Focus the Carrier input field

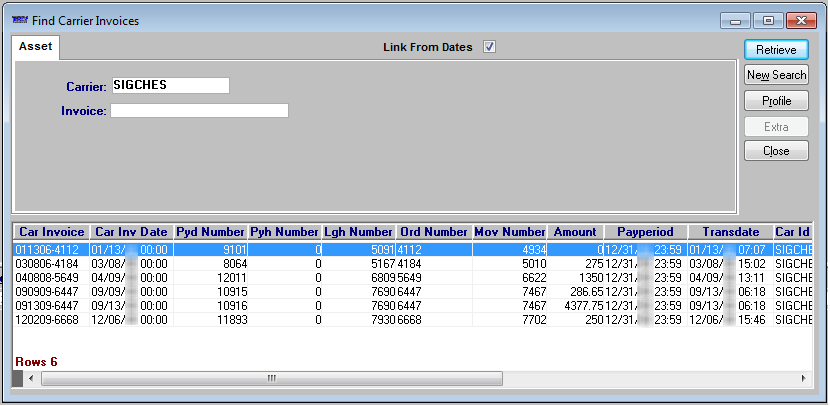(170, 86)
